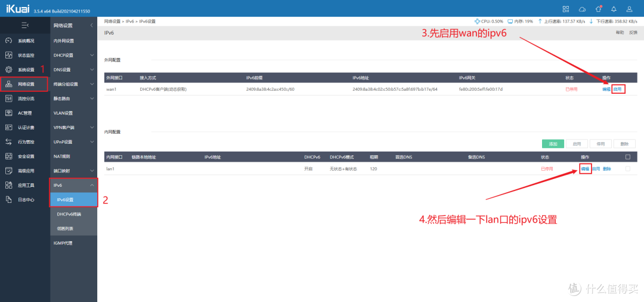Click the 删除 batch button
The height and width of the screenshot is (302, 644).
click(x=625, y=144)
